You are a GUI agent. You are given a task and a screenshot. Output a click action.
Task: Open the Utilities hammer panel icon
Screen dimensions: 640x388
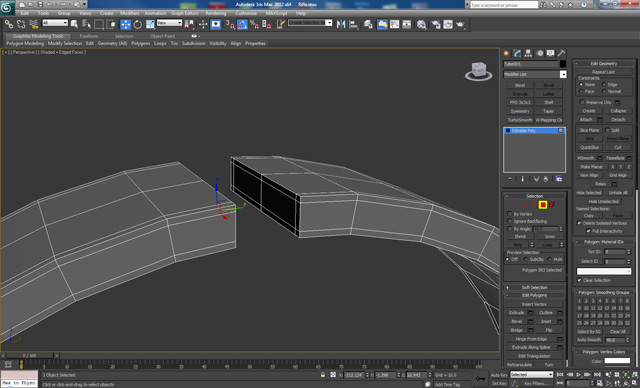(x=561, y=53)
